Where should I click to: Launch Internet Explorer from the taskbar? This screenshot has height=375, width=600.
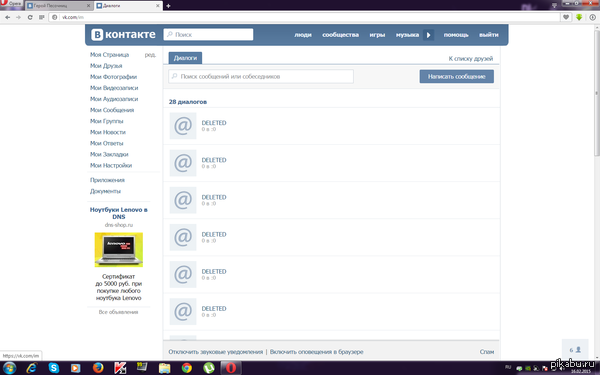[31, 368]
